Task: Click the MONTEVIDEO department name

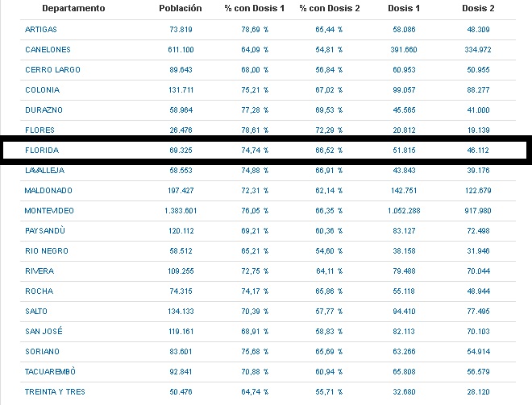Action: point(52,211)
